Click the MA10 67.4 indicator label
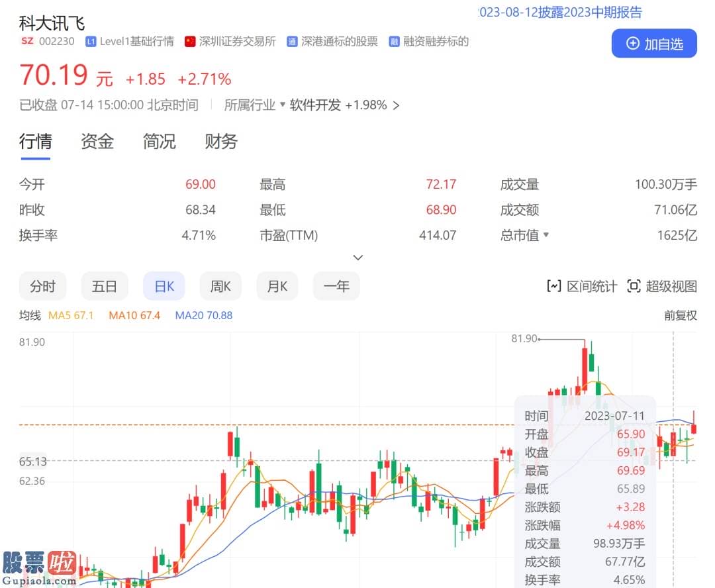This screenshot has width=715, height=588. pyautogui.click(x=134, y=316)
